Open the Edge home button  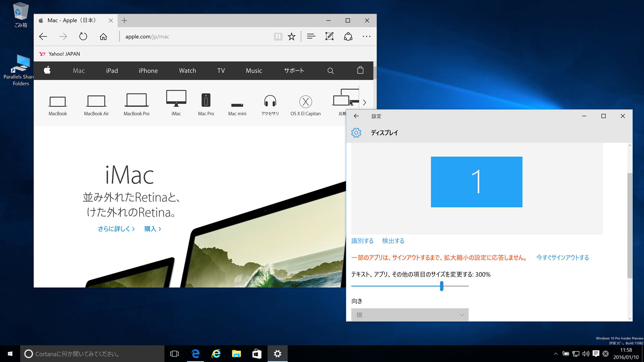103,36
